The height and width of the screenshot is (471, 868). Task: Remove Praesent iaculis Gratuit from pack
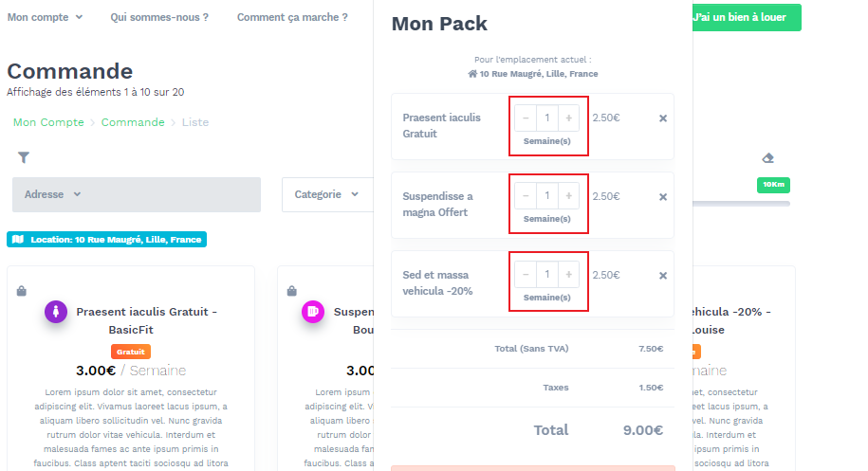click(x=663, y=118)
